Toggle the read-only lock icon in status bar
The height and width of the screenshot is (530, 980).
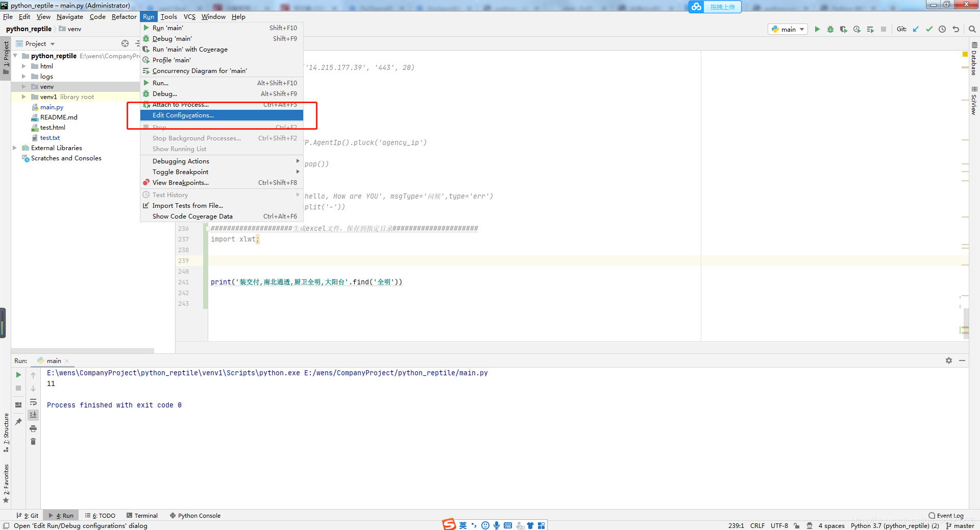click(796, 525)
